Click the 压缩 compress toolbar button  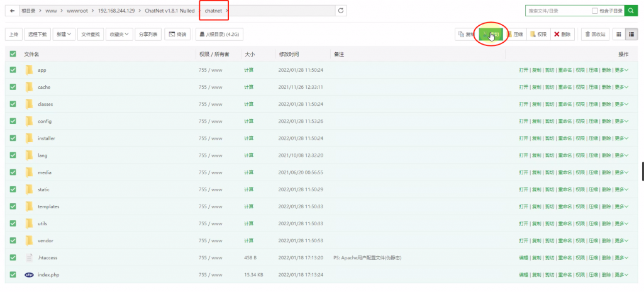pos(514,35)
